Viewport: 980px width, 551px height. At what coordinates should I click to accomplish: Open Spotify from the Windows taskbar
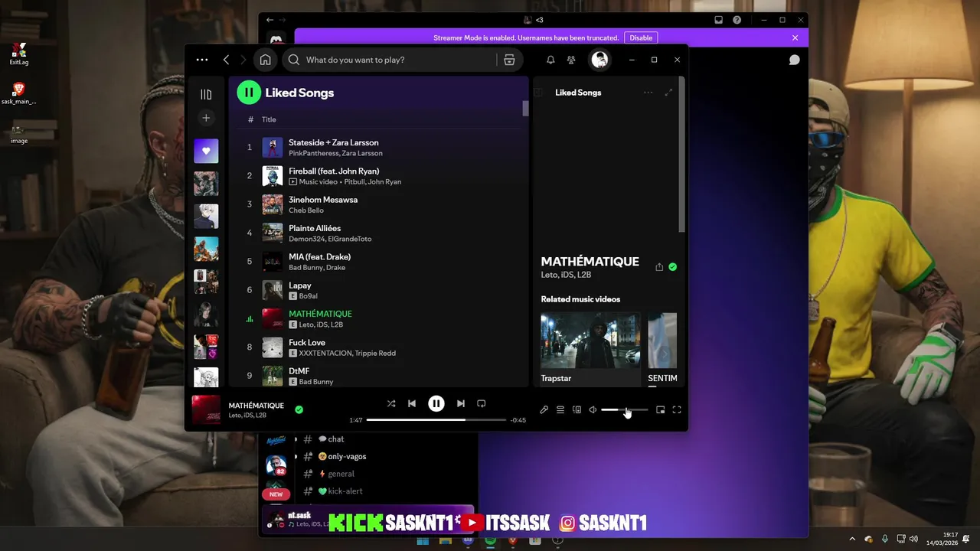pos(490,541)
